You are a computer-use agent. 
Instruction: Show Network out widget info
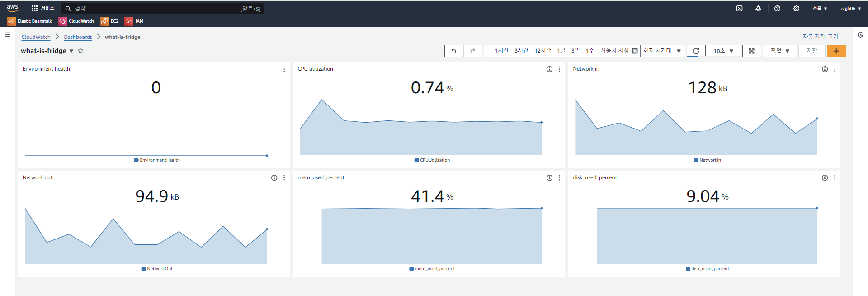coord(274,178)
